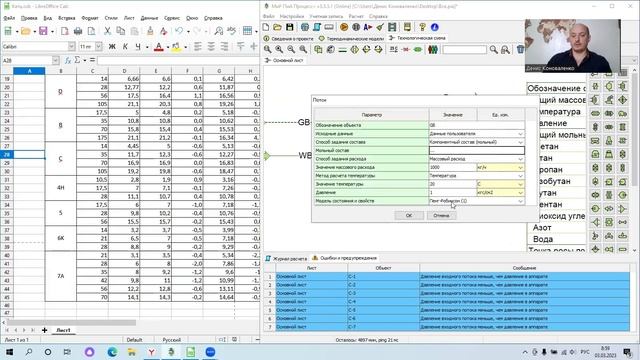The height and width of the screenshot is (360, 640).
Task: Click Windows Start button
Action: (x=9, y=352)
